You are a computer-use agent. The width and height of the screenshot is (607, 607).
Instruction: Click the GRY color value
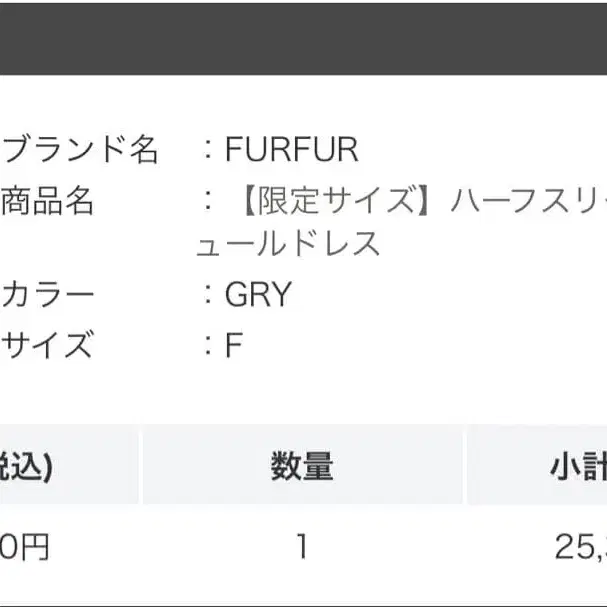point(258,294)
